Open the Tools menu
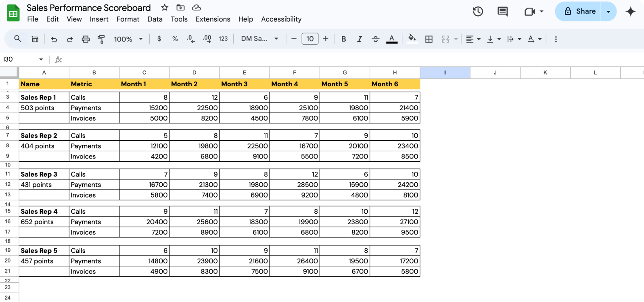Image resolution: width=644 pixels, height=302 pixels. [179, 19]
